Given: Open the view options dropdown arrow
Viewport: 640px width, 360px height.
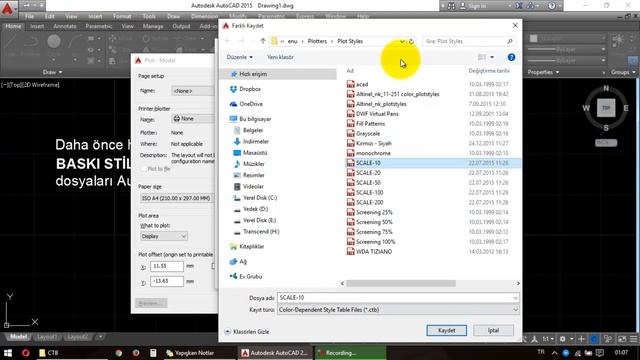Looking at the screenshot, I should click(492, 57).
